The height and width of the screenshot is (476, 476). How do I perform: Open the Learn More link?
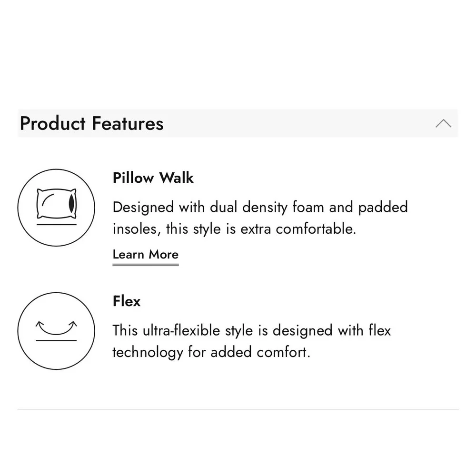point(145,254)
